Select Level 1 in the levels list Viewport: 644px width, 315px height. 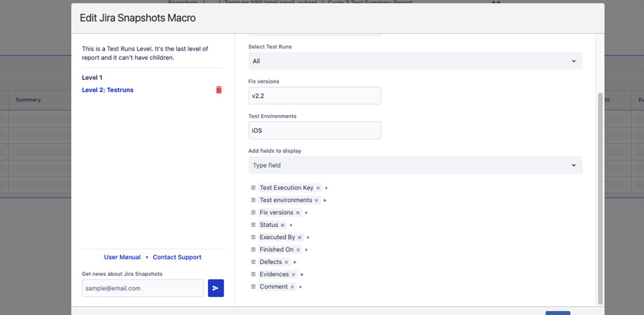92,78
